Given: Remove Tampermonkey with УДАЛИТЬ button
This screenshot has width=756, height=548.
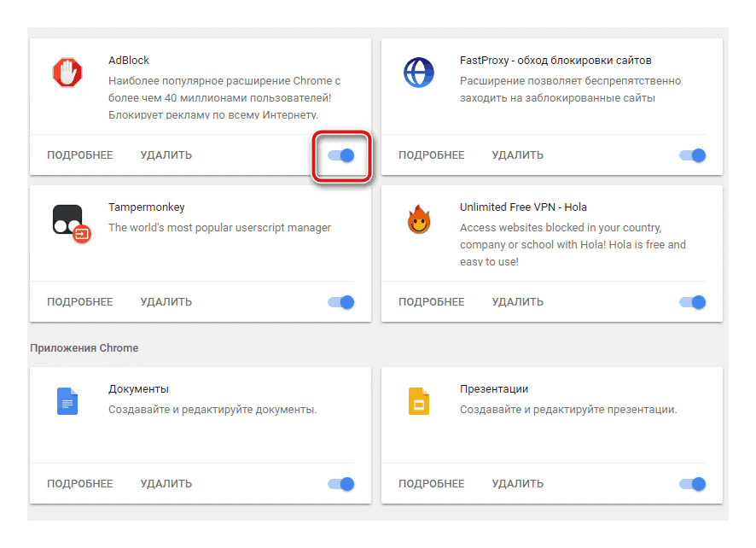Looking at the screenshot, I should coord(166,302).
